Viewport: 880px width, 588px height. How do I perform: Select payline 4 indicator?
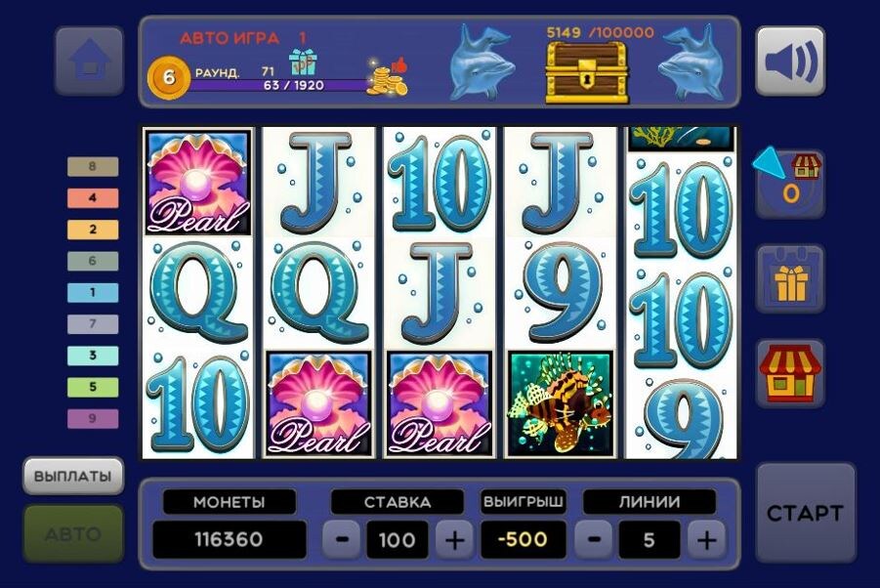[x=93, y=198]
